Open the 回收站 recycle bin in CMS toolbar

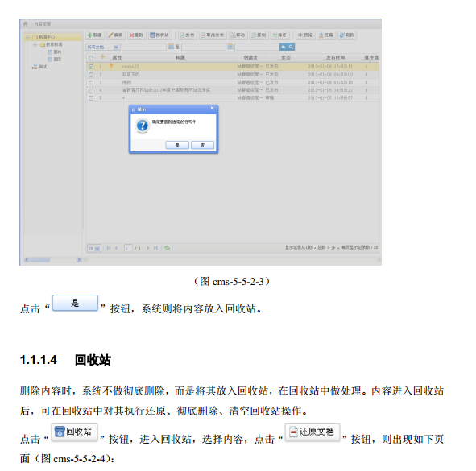click(x=159, y=35)
